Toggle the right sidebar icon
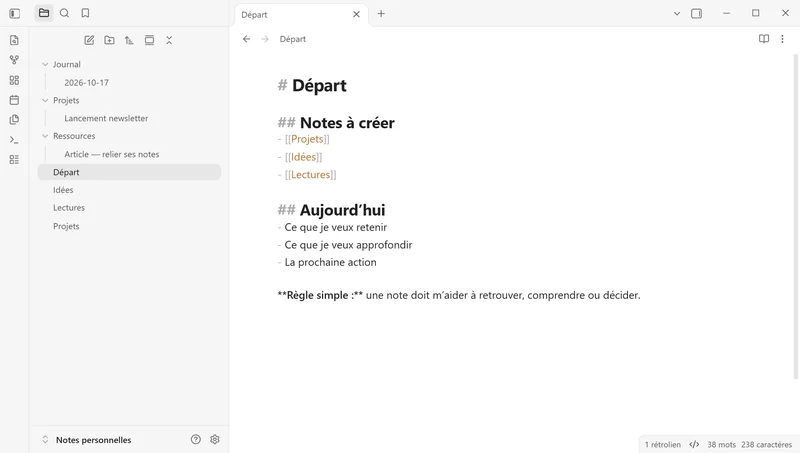This screenshot has height=453, width=800. [696, 14]
